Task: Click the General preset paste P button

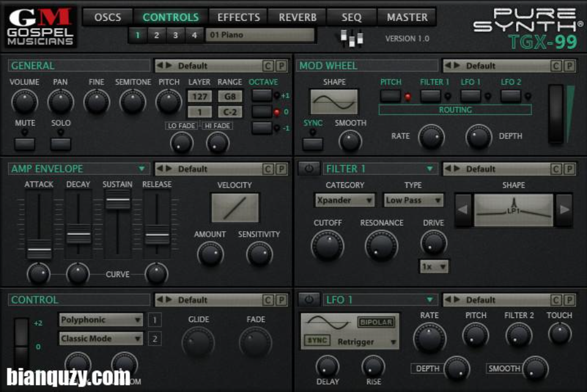Action: (281, 66)
